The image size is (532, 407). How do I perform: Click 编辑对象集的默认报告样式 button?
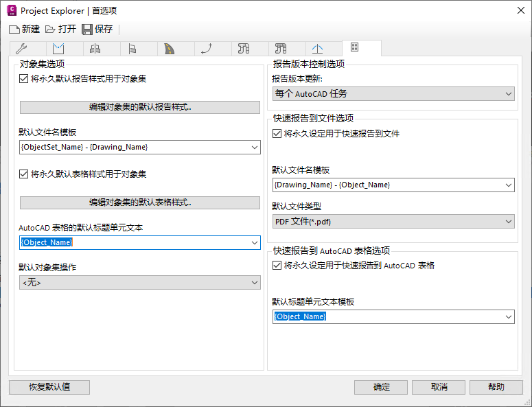pyautogui.click(x=140, y=107)
